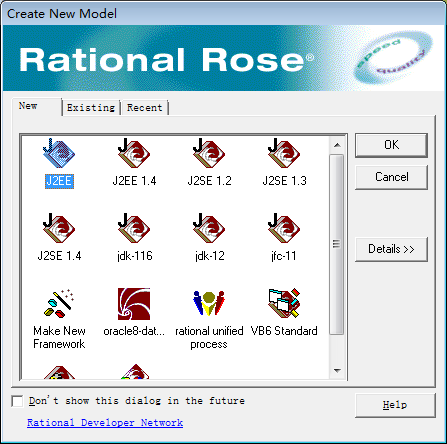Select the rational unified process icon
Viewport: 447px width, 444px height.
[209, 303]
